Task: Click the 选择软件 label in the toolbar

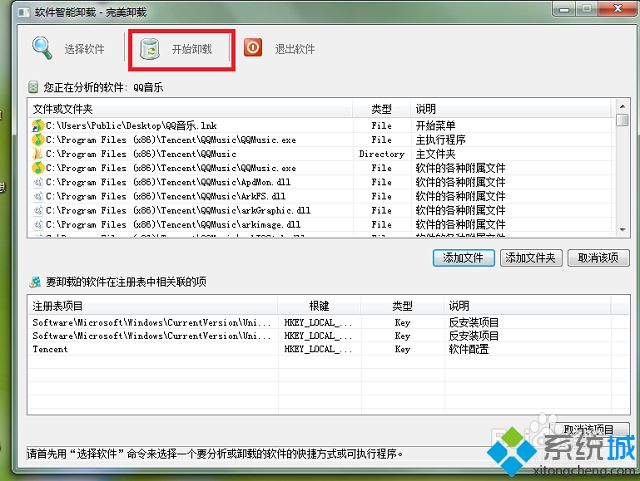Action: pyautogui.click(x=84, y=49)
